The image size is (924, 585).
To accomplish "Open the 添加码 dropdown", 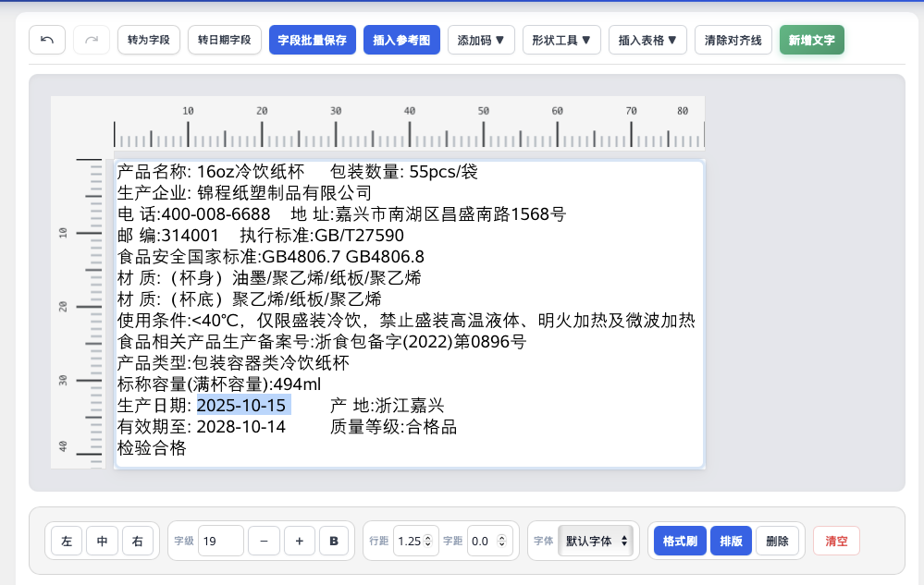I will coord(481,41).
